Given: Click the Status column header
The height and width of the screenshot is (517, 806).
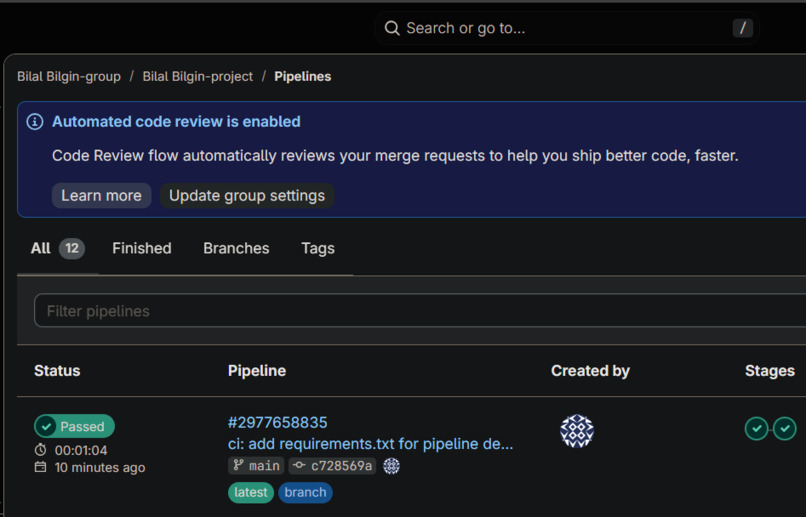Looking at the screenshot, I should tap(57, 371).
